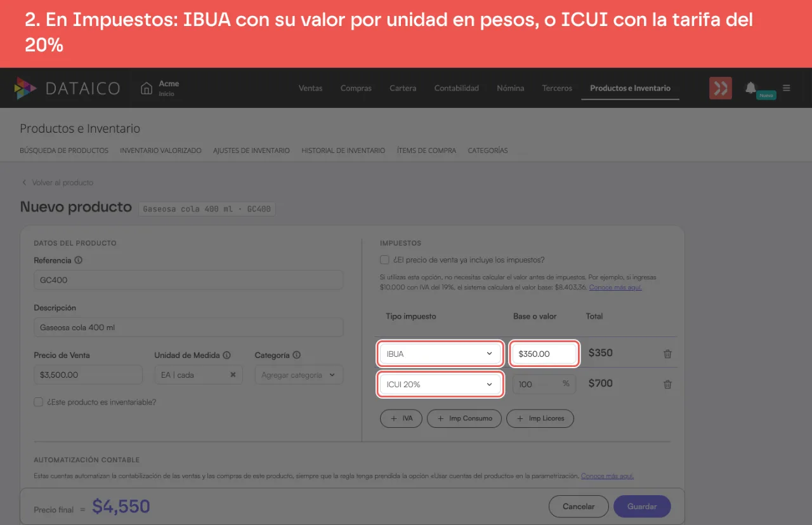Open the red double-arrow icon in header
This screenshot has width=812, height=525.
coord(721,88)
